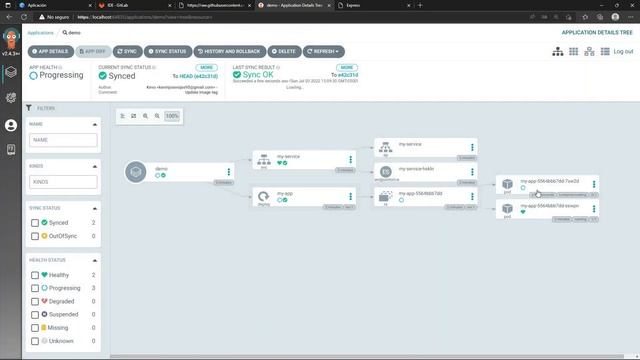
Task: Click the APP DETAILS button
Action: click(51, 51)
